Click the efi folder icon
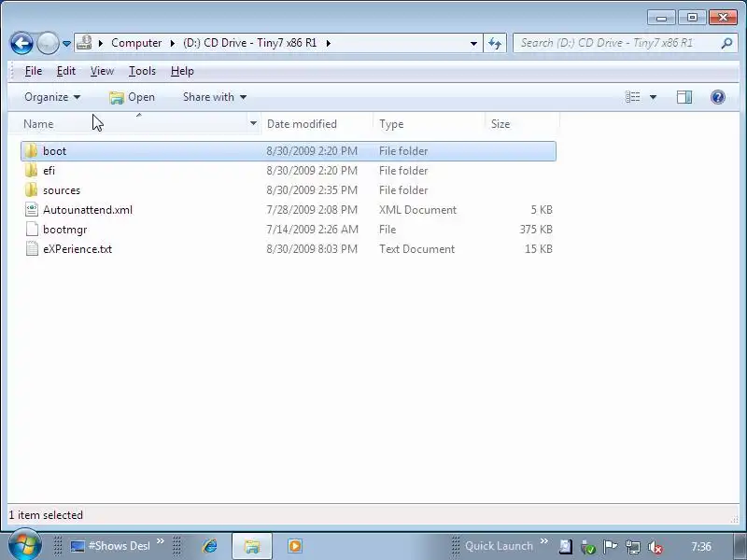The height and width of the screenshot is (560, 747). [32, 171]
